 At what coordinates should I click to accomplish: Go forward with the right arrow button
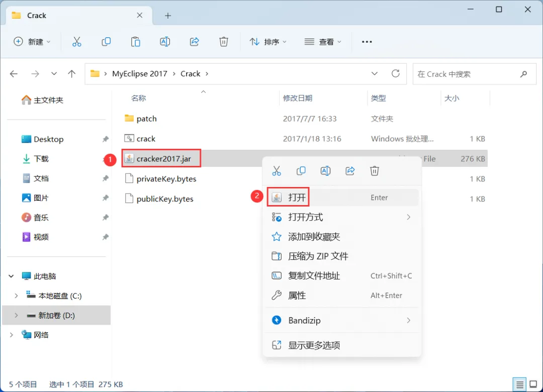tap(35, 74)
